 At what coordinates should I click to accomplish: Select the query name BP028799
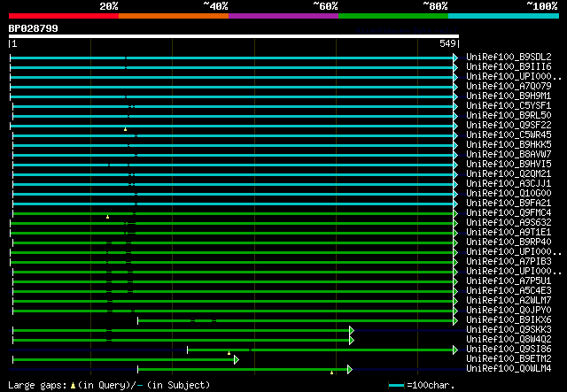coord(34,28)
